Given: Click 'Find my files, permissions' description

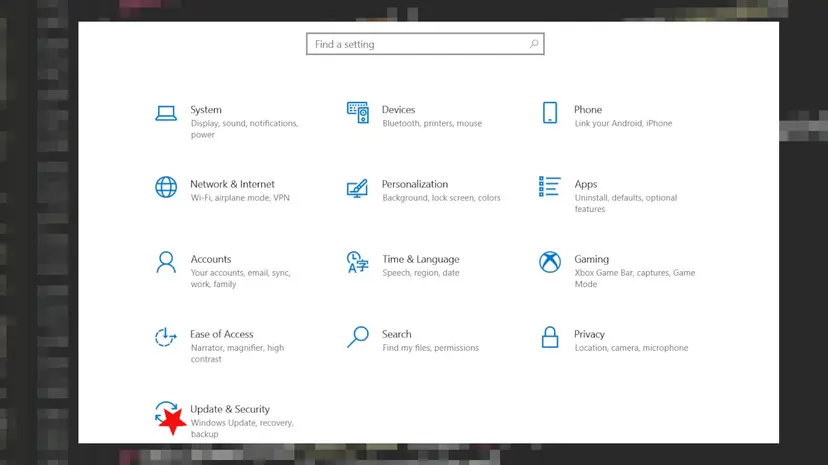Looking at the screenshot, I should pyautogui.click(x=430, y=347).
